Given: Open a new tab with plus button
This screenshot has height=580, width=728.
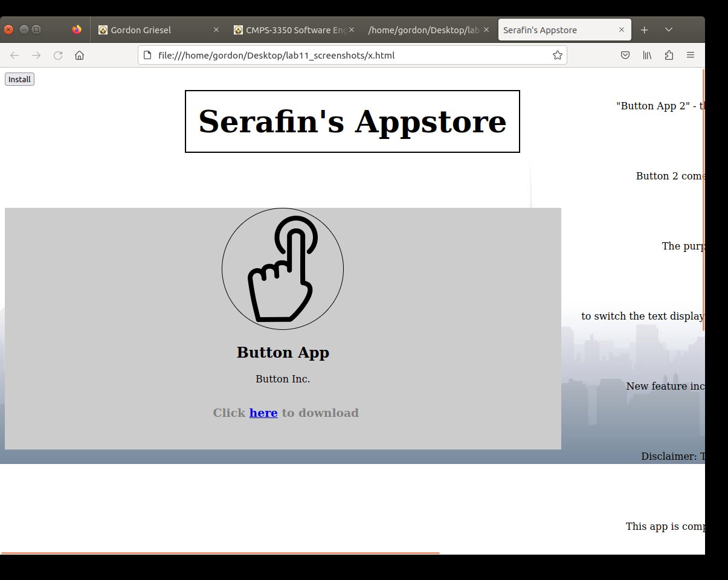Looking at the screenshot, I should [645, 30].
